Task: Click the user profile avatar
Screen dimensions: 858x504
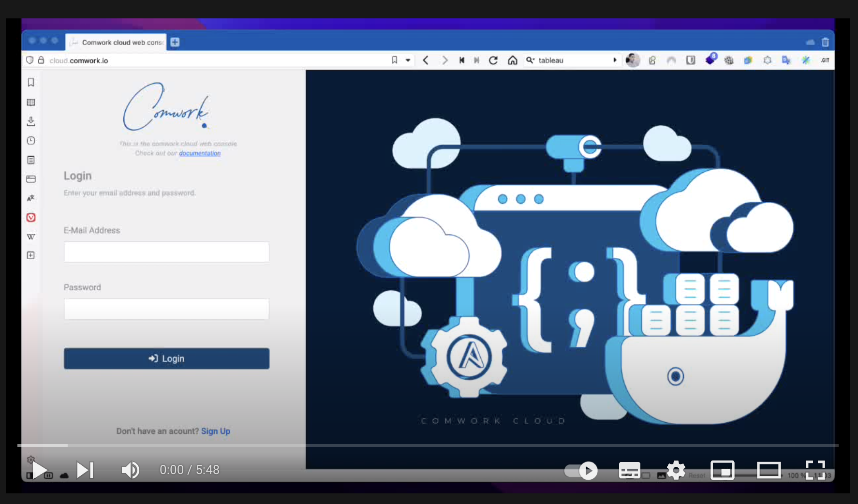Action: 633,60
